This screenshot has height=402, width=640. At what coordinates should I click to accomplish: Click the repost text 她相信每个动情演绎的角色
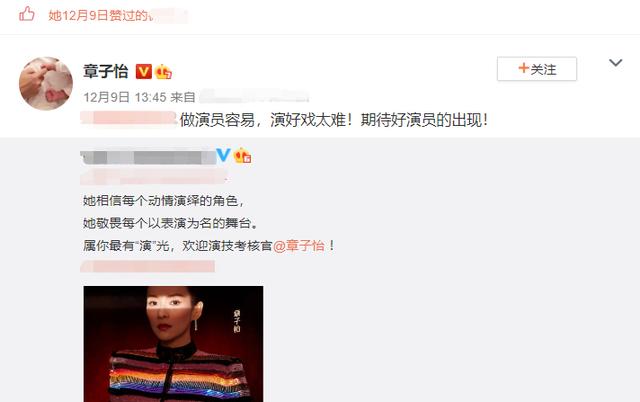[x=163, y=200]
